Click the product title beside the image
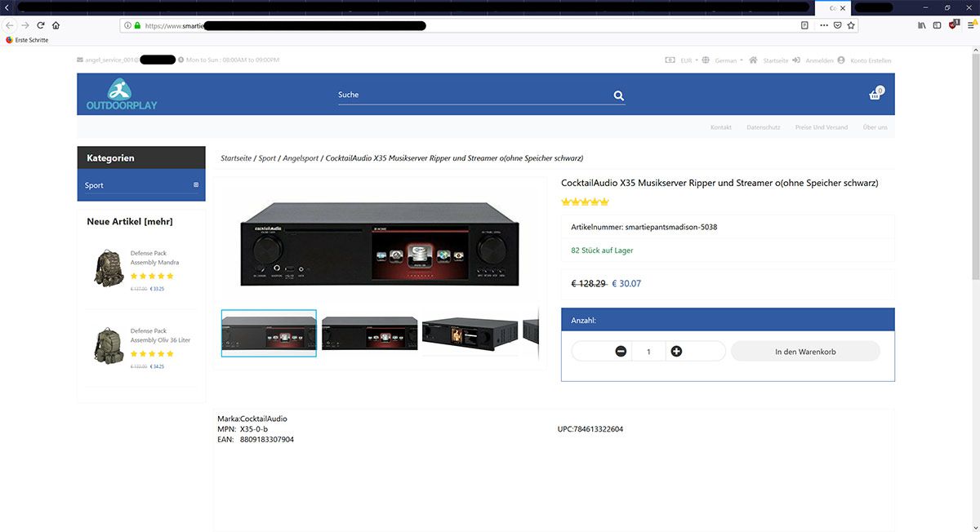Image resolution: width=980 pixels, height=532 pixels. 719,183
